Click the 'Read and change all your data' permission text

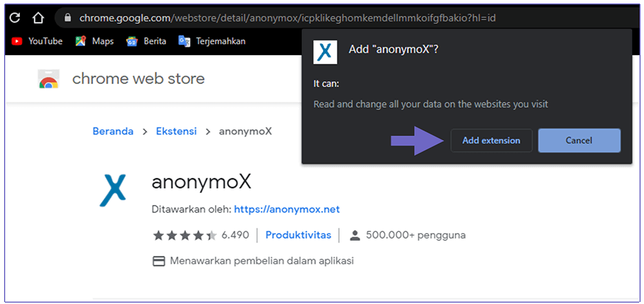[431, 105]
